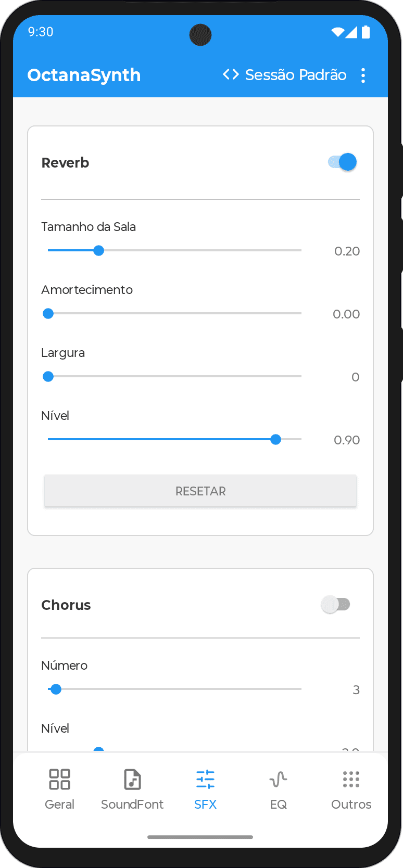Switch to the Outros tab label
This screenshot has height=868, width=403.
(351, 805)
